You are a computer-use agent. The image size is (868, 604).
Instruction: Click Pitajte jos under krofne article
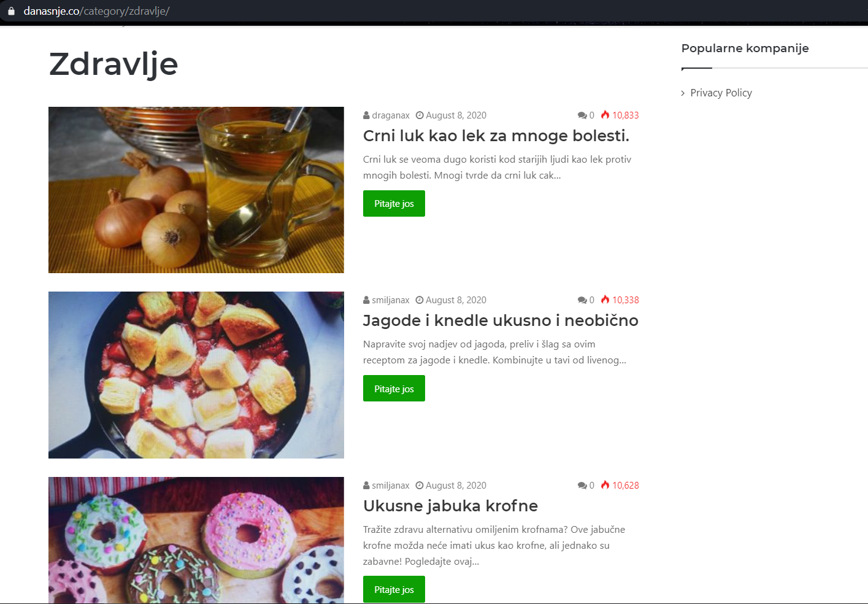(394, 589)
